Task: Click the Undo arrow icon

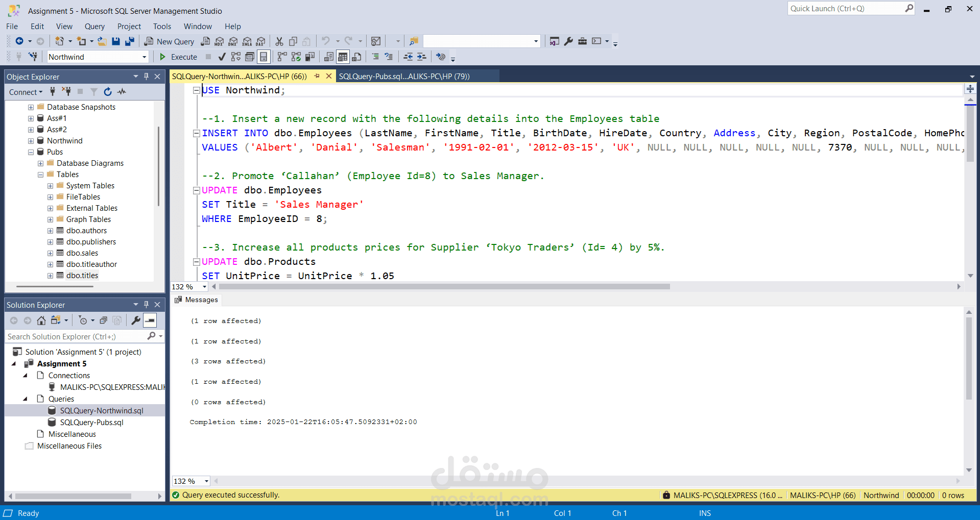Action: [325, 41]
